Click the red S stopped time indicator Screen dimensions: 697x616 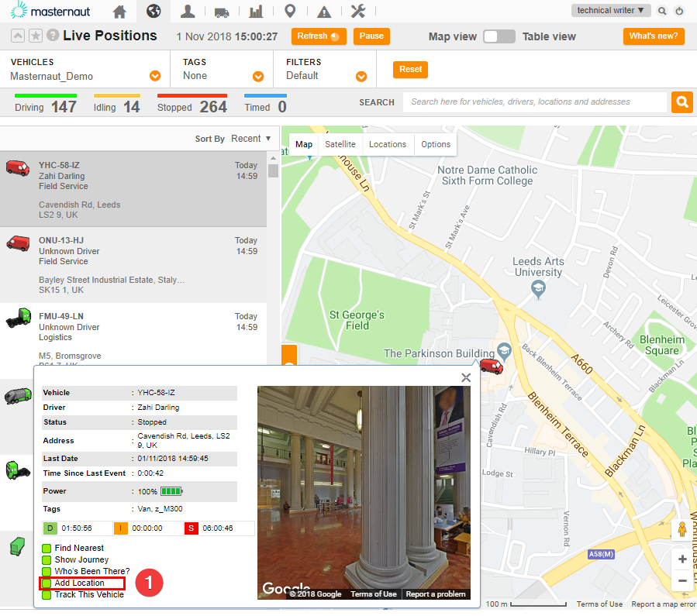pyautogui.click(x=192, y=528)
